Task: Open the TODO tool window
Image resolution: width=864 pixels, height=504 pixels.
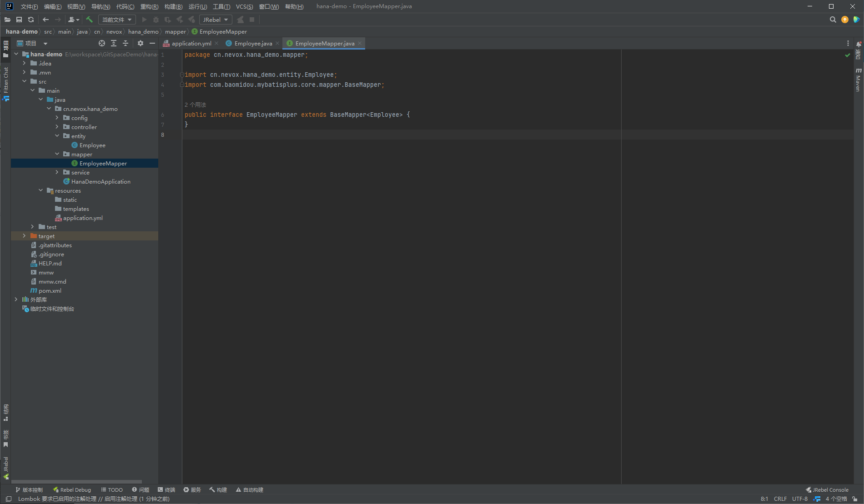Action: [x=112, y=489]
